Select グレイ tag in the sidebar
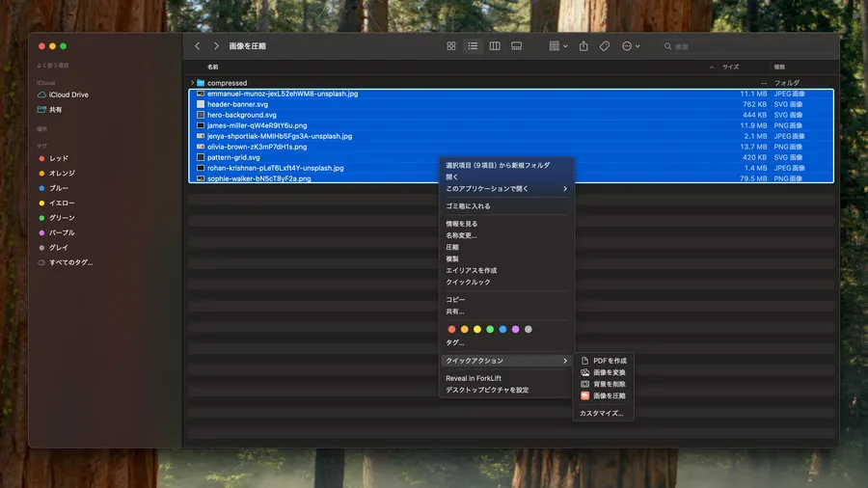Viewport: 868px width, 488px height. pos(54,248)
